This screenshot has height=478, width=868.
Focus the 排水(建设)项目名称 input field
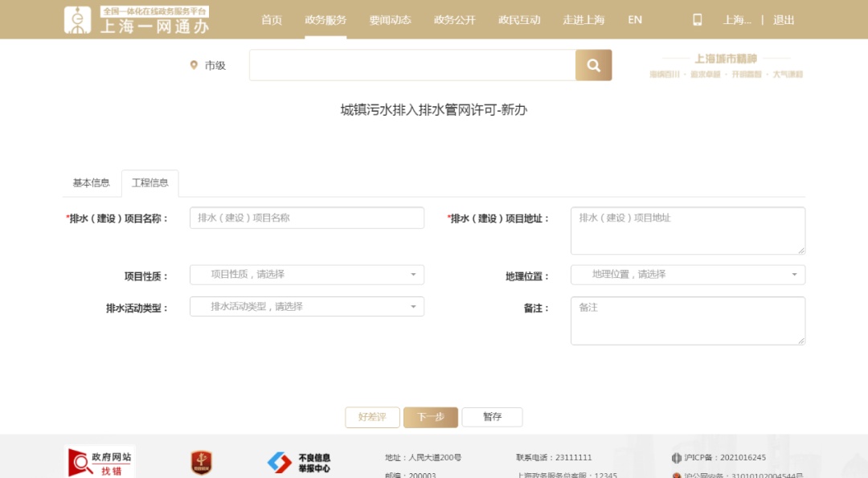pyautogui.click(x=306, y=218)
